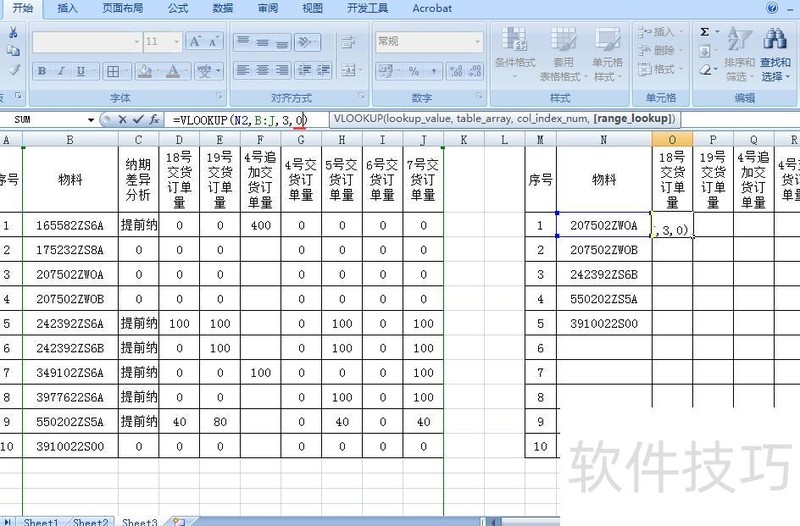Click the Delete cells (删除) button

pyautogui.click(x=660, y=51)
